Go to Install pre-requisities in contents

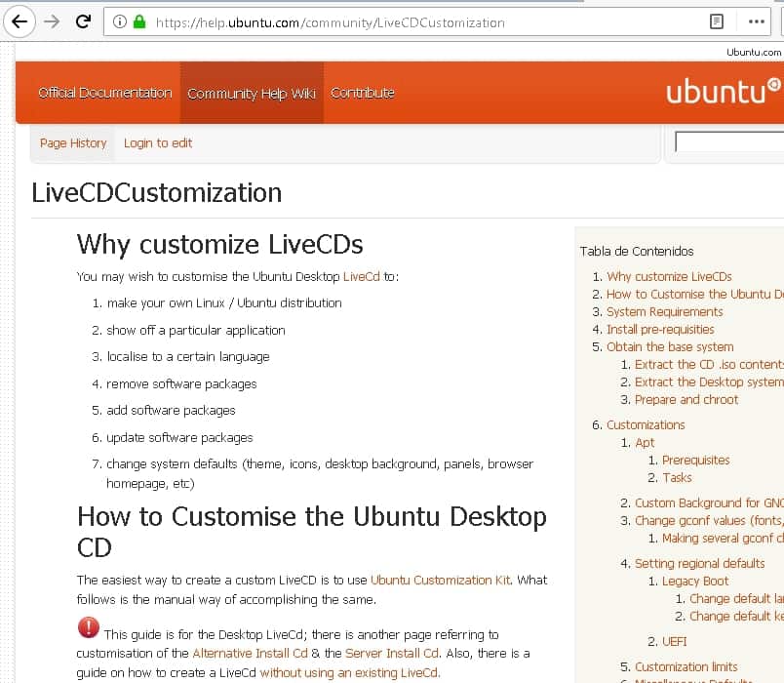(x=660, y=329)
